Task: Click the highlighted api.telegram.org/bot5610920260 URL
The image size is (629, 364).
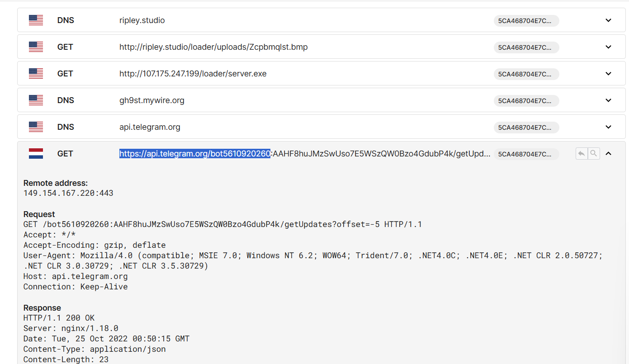Action: [195, 154]
